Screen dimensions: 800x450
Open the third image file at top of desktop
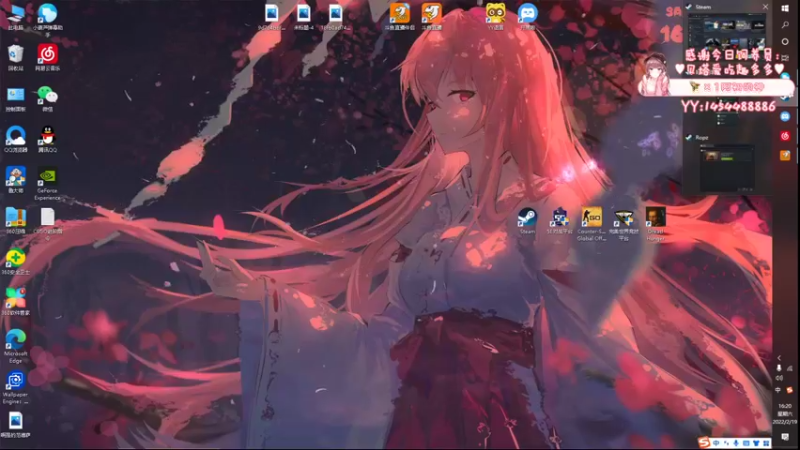(x=336, y=16)
